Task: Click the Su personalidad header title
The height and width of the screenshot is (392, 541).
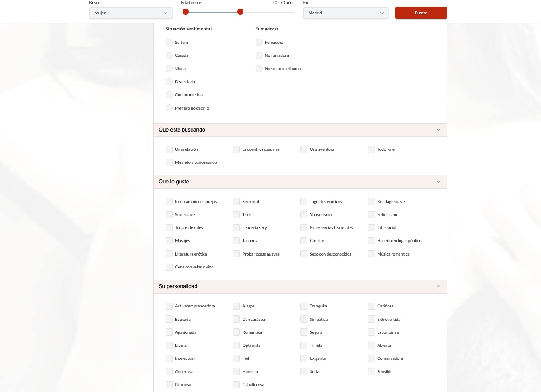Action: (x=178, y=286)
